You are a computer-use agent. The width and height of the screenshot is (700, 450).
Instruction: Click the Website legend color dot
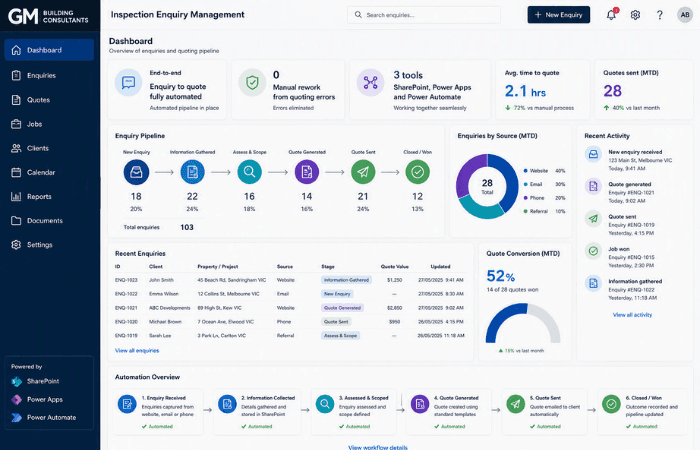pos(525,171)
